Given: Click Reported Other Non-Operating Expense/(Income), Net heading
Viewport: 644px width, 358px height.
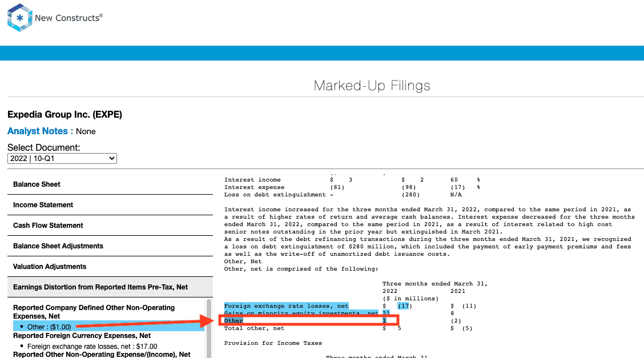Looking at the screenshot, I should click(x=102, y=355).
